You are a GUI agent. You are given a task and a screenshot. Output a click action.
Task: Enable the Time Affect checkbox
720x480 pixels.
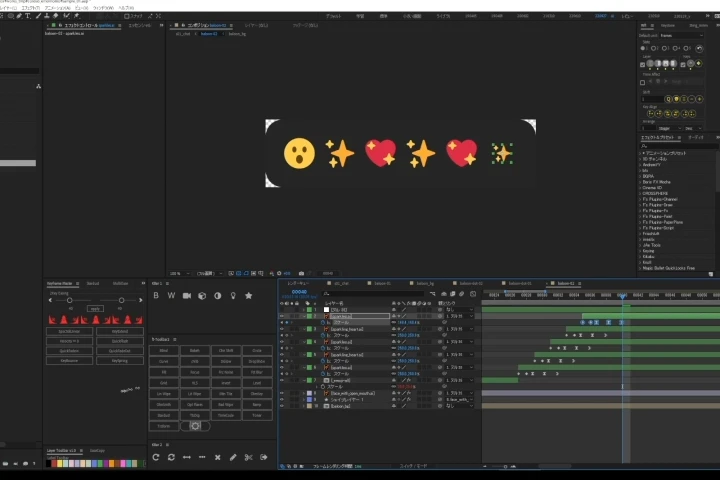[x=642, y=82]
